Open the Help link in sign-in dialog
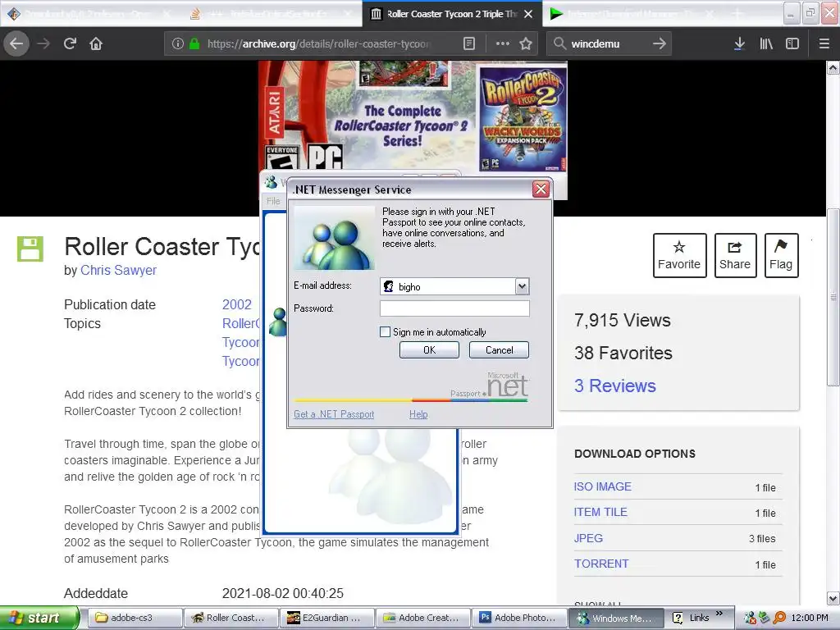 point(418,414)
